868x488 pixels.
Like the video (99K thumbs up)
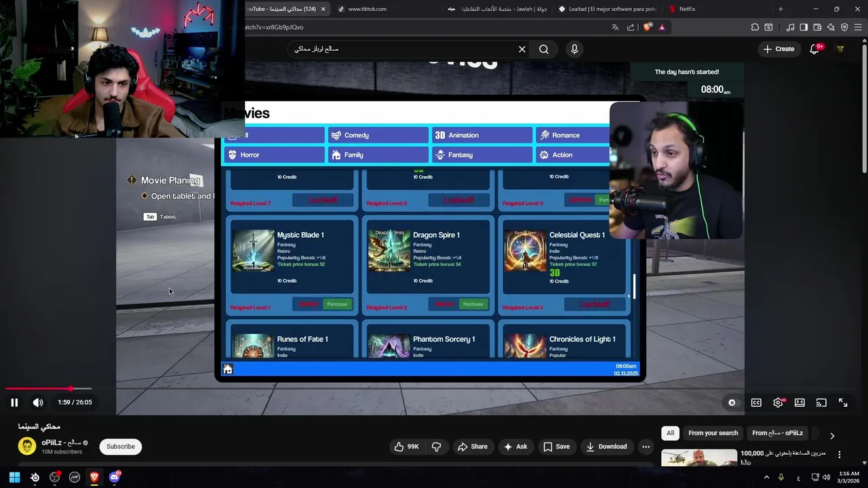pyautogui.click(x=406, y=447)
